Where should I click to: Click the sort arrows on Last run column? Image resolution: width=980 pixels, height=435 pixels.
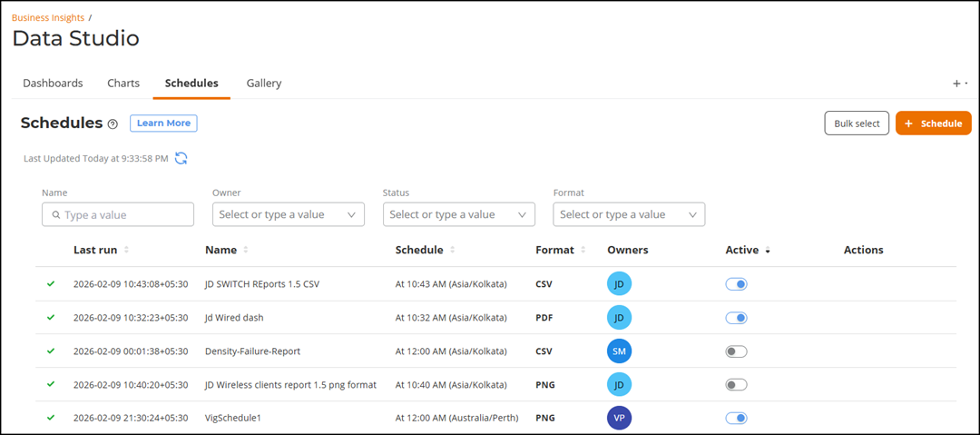click(x=127, y=250)
